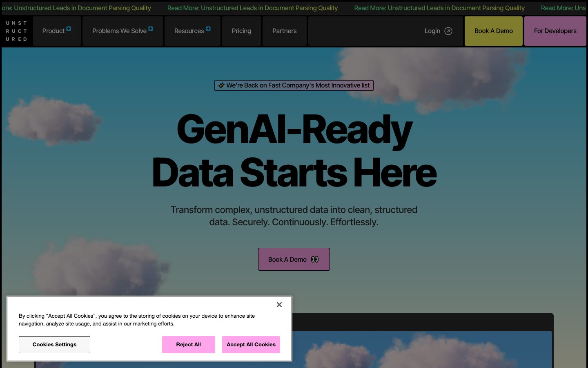Click the Unstructured logo
588x368 pixels.
(16, 31)
